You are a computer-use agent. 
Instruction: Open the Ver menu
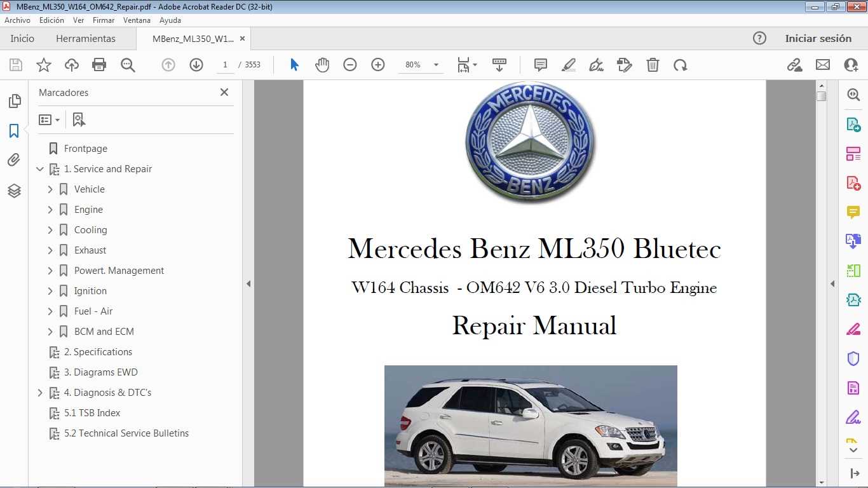point(79,20)
